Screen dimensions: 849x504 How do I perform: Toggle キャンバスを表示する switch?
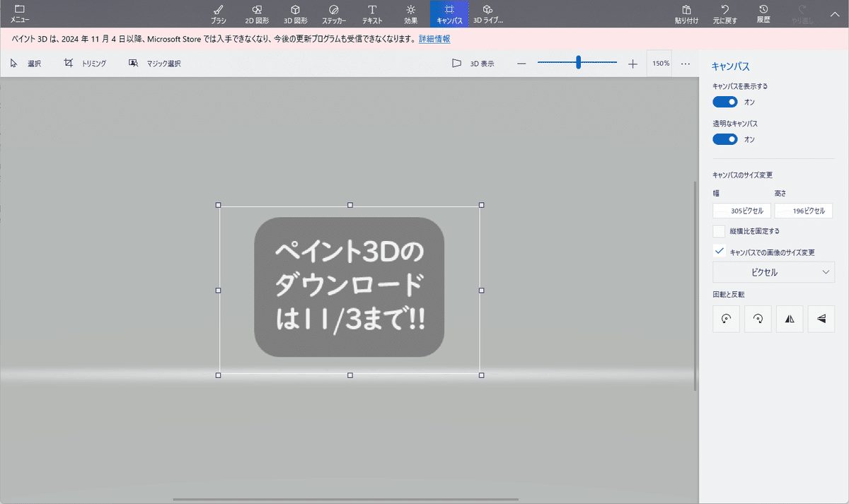pos(725,102)
